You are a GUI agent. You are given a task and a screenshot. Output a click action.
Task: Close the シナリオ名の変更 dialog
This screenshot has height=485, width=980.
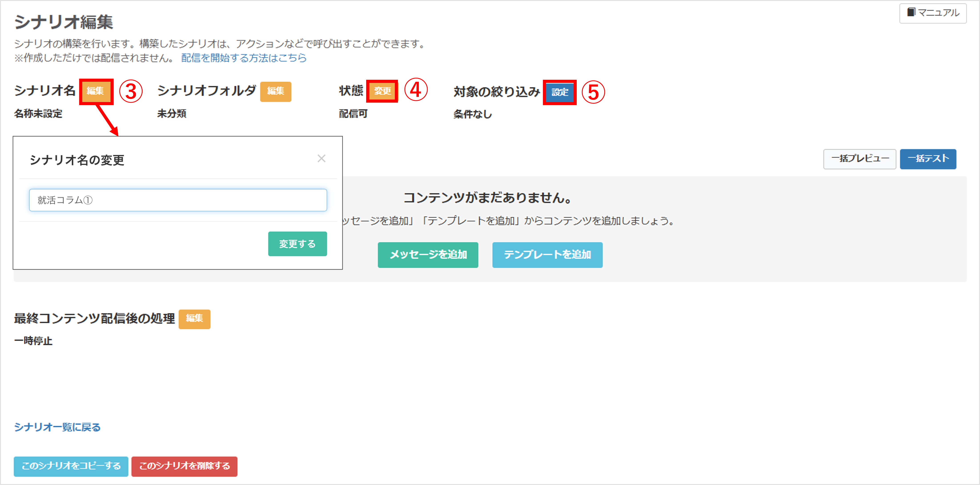pyautogui.click(x=321, y=158)
